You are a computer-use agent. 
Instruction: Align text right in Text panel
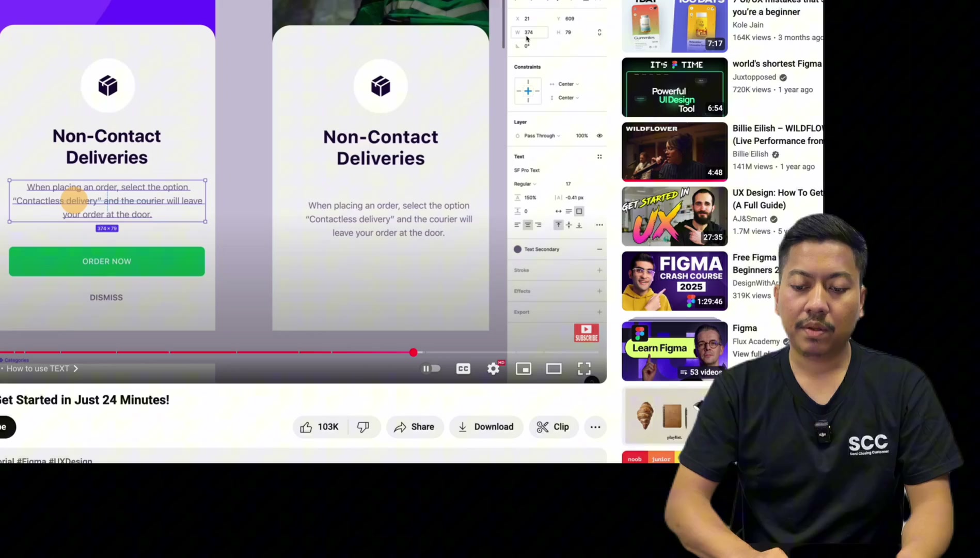539,225
